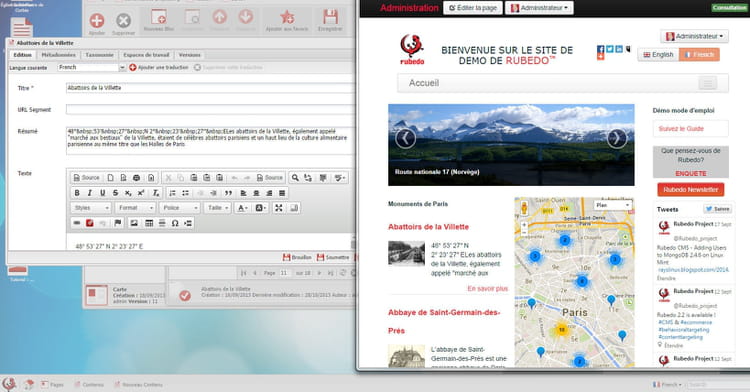Open the background color picker
Image resolution: width=750 pixels, height=392 pixels.
(261, 207)
